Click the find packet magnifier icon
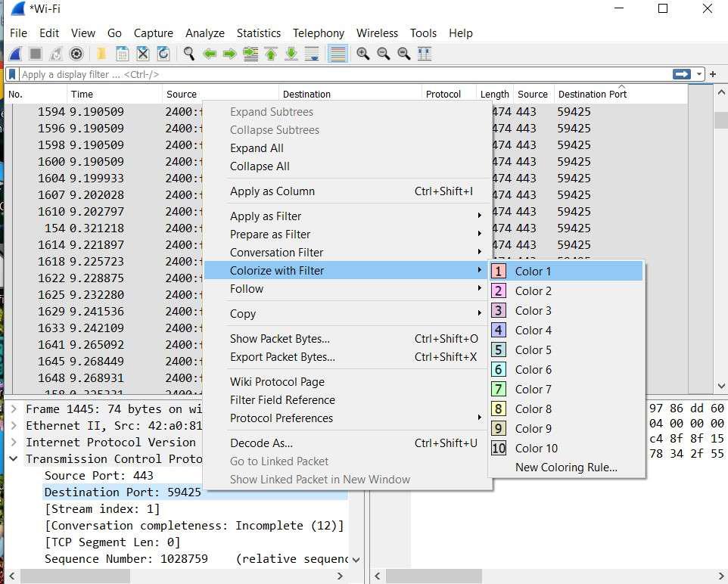The height and width of the screenshot is (584, 728). (189, 54)
